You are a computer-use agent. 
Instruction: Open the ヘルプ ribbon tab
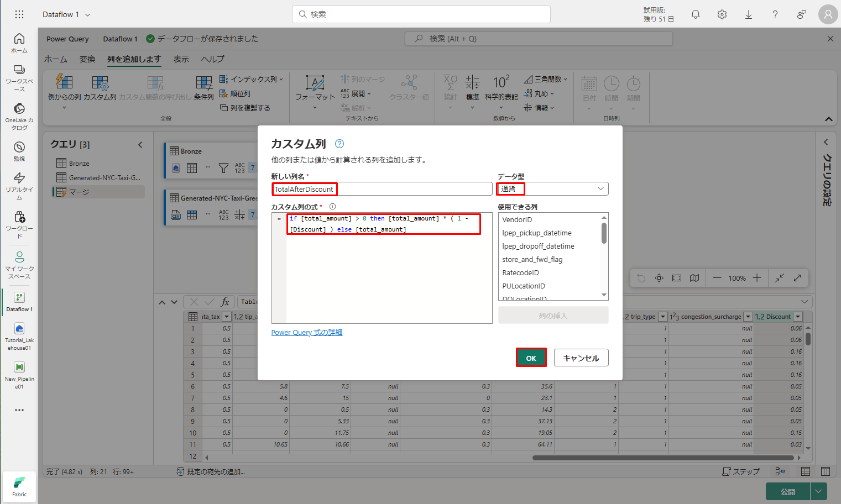[x=212, y=59]
